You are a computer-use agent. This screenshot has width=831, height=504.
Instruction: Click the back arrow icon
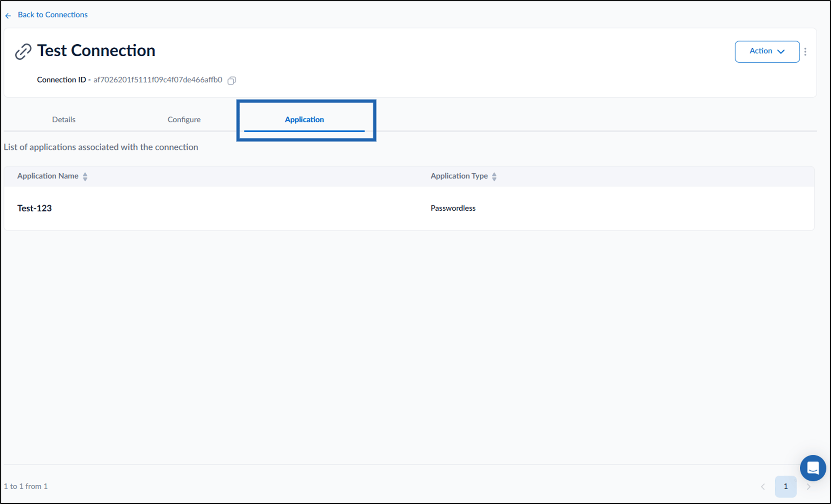(x=8, y=16)
